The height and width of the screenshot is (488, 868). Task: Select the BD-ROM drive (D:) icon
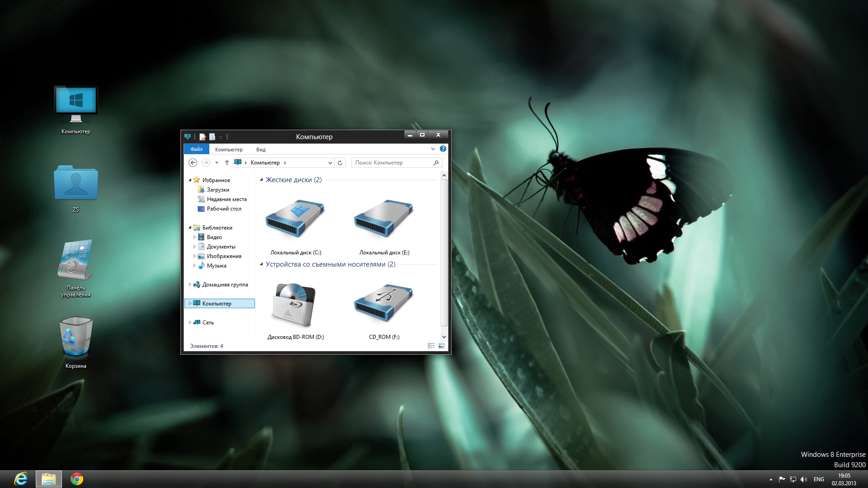tap(295, 304)
